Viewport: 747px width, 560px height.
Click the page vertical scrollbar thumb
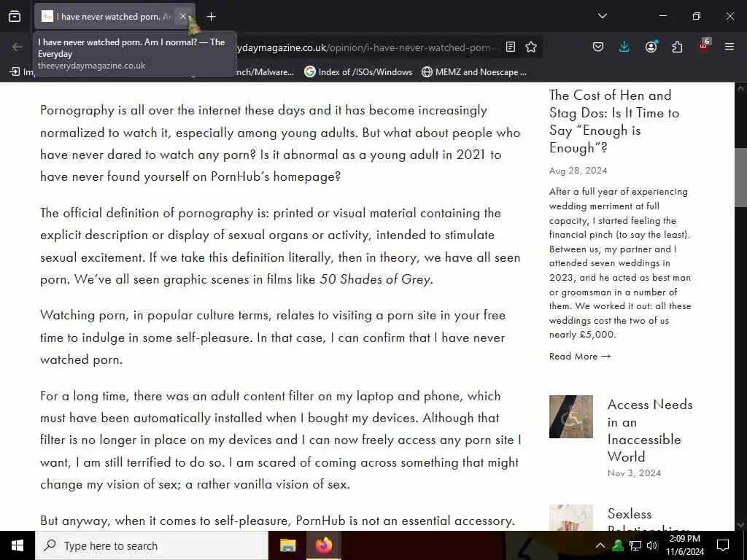pyautogui.click(x=740, y=177)
